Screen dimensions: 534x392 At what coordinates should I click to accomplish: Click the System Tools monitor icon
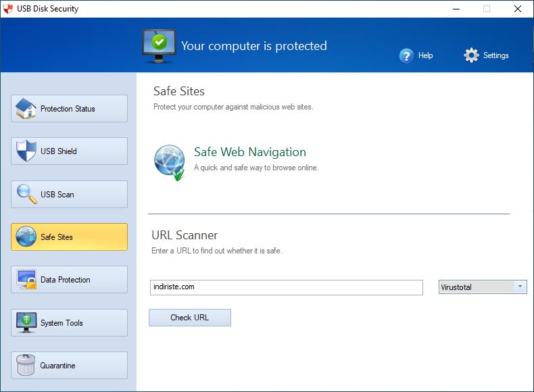click(x=26, y=322)
